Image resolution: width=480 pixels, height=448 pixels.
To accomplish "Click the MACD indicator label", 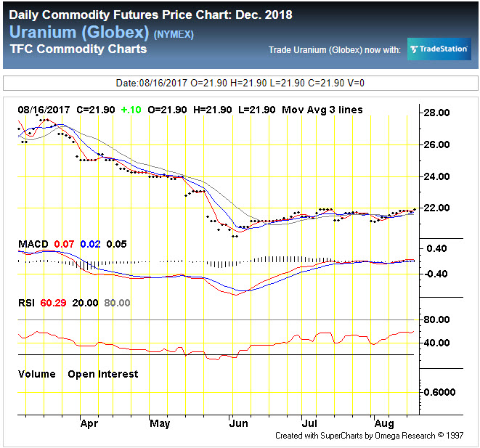I will [33, 243].
